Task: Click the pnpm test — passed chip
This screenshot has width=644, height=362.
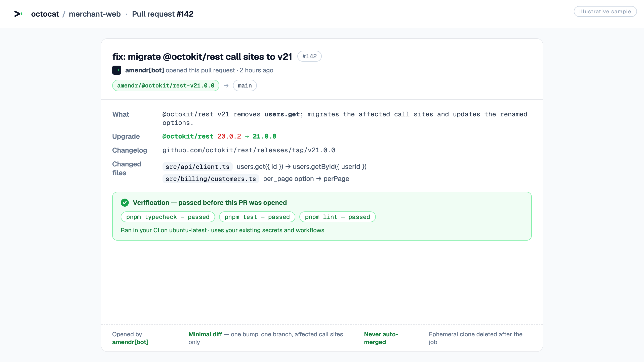Action: 257,217
